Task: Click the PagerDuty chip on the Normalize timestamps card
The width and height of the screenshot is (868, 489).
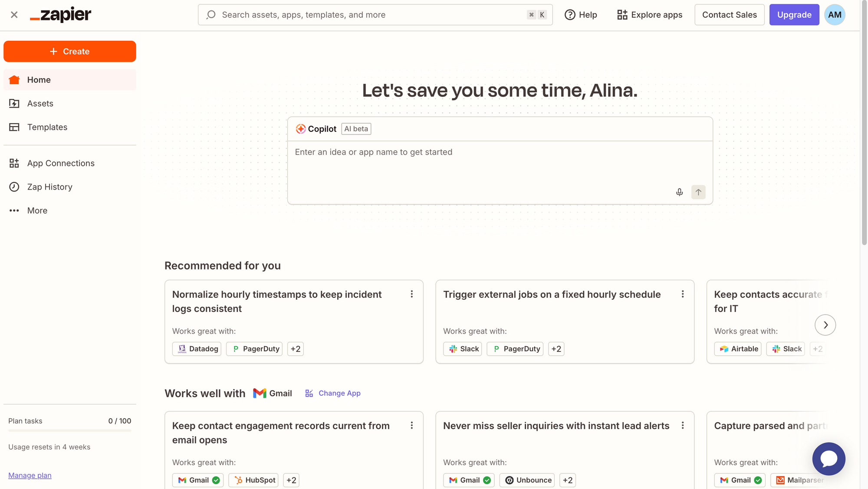Action: click(254, 349)
